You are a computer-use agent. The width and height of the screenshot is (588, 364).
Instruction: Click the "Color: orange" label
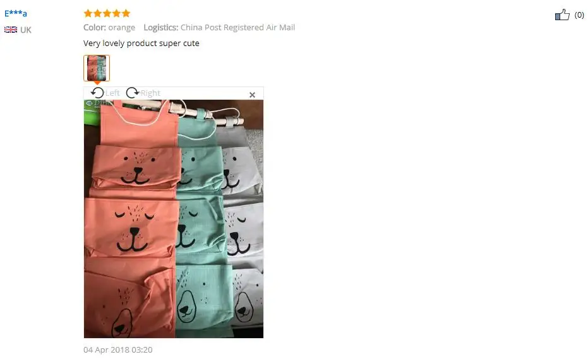coord(109,27)
